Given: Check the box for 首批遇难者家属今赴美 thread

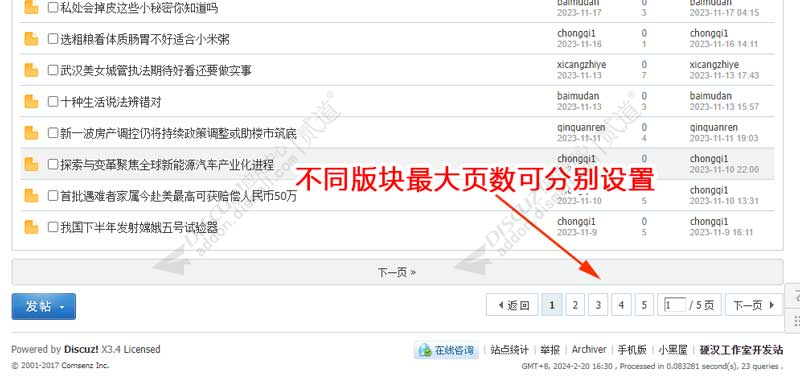Looking at the screenshot, I should pos(53,195).
